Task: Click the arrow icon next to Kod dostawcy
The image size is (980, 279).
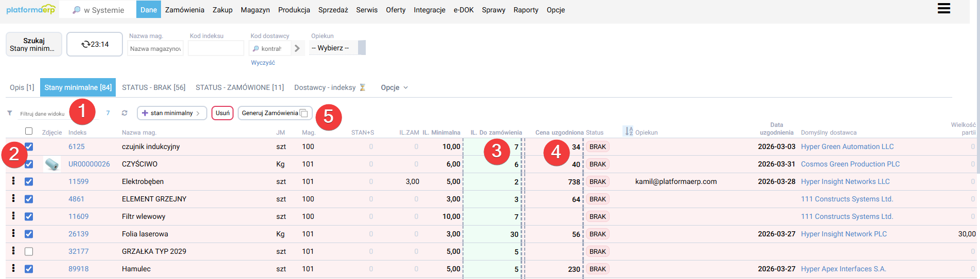Action: [x=297, y=48]
